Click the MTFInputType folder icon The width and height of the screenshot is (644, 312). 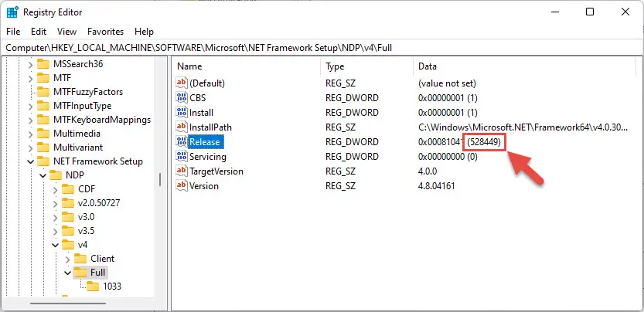[x=43, y=106]
